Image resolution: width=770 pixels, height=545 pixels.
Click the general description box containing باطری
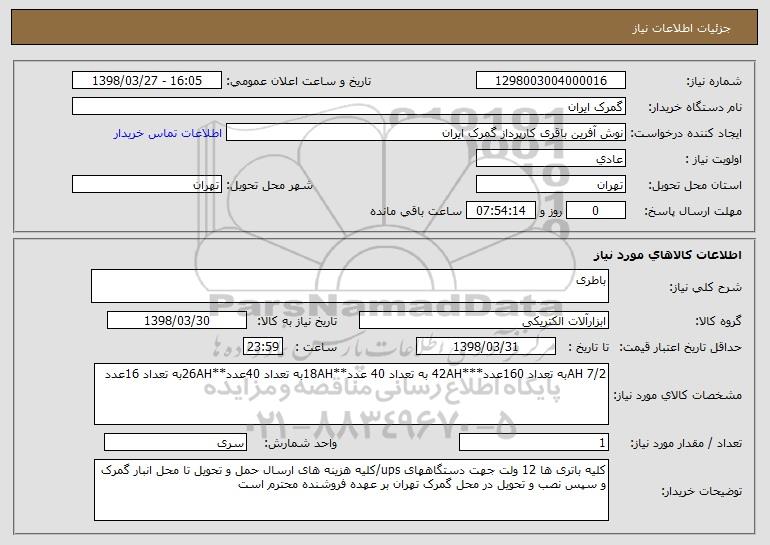350,286
